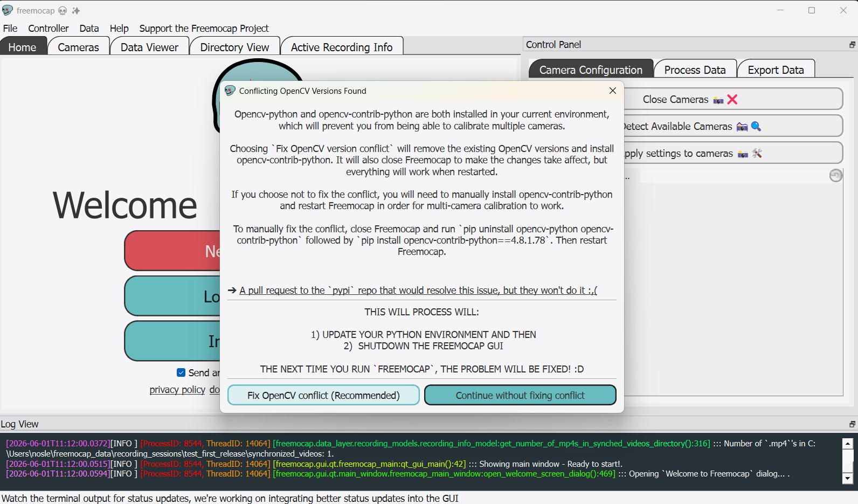The image size is (858, 504).
Task: Select the Export Data tab
Action: 776,70
